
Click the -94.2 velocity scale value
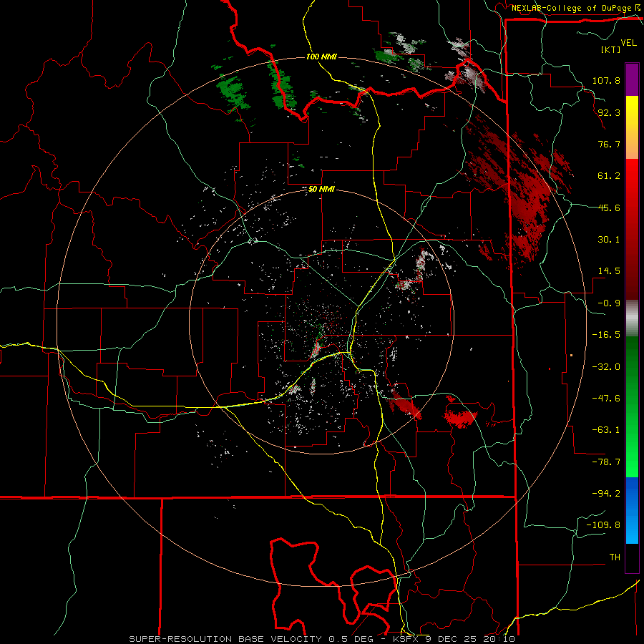[x=606, y=494]
